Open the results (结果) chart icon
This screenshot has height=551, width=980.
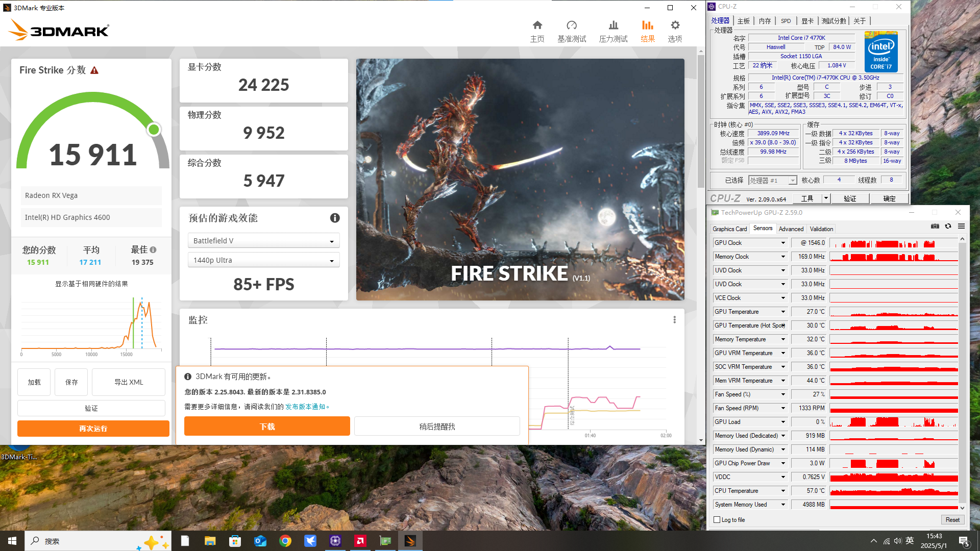click(x=647, y=26)
